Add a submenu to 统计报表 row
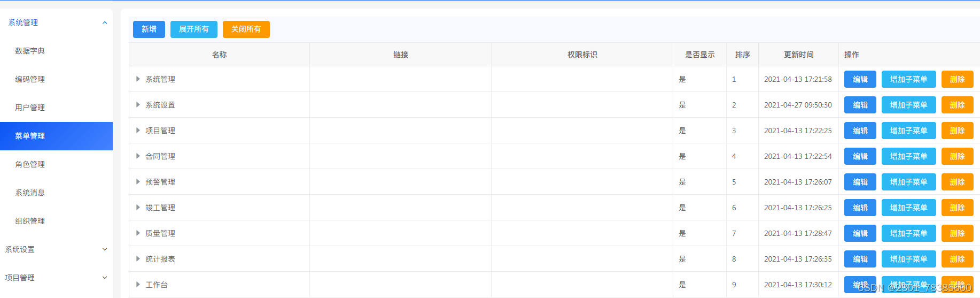Viewport: 980px width, 298px height. pyautogui.click(x=909, y=259)
